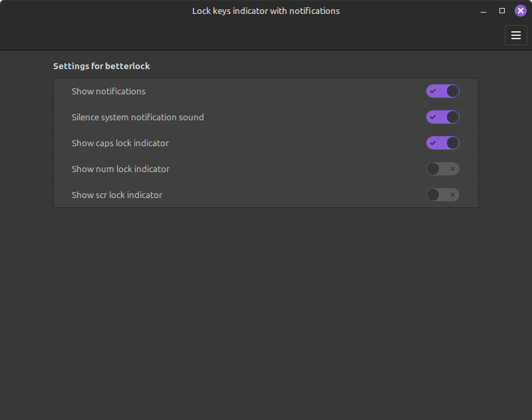Open the hamburger menu in the header
The height and width of the screenshot is (420, 532).
pyautogui.click(x=515, y=35)
